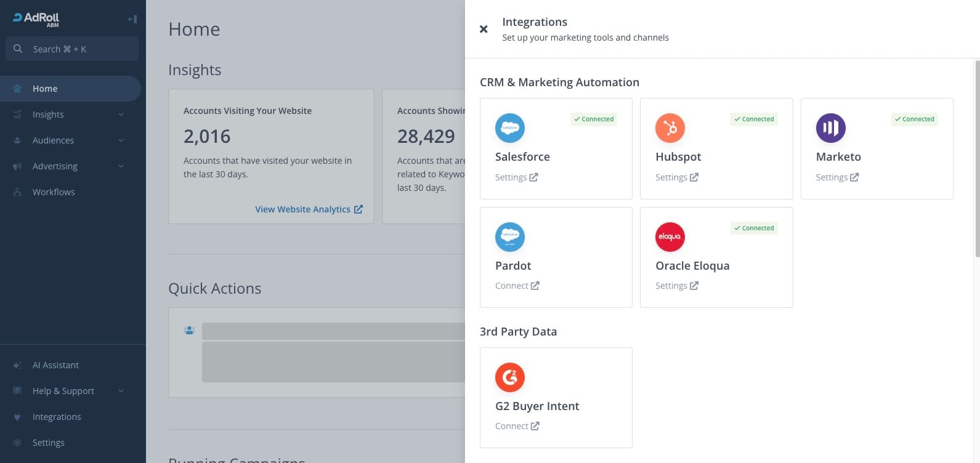
Task: Click the Quick Actions people icon
Action: 189,331
